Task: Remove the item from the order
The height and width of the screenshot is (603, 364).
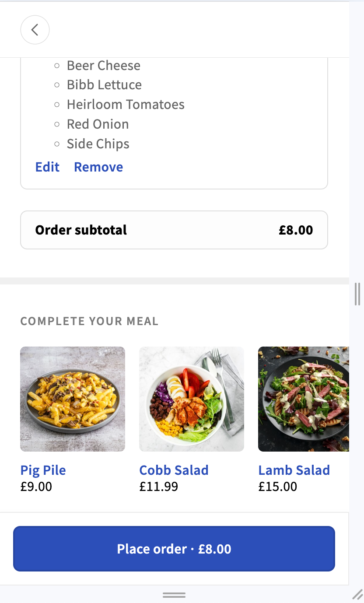Action: coord(98,167)
